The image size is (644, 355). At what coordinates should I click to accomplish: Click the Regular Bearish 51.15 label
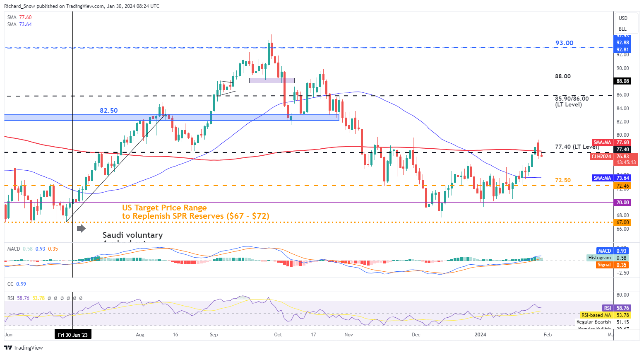[603, 322]
